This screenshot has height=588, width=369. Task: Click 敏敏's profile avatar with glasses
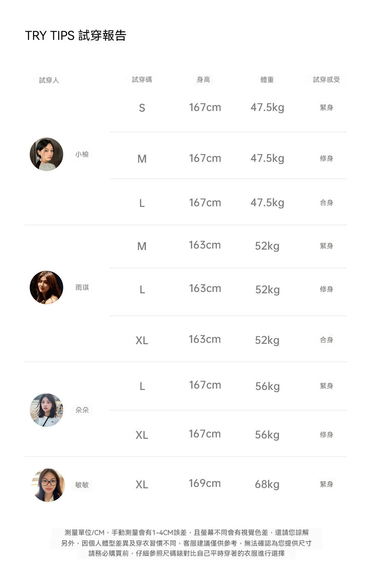click(x=48, y=485)
